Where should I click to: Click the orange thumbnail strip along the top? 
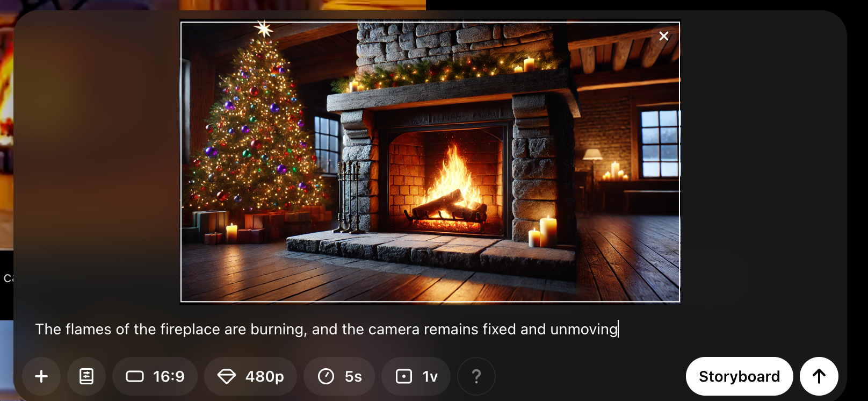pos(301,5)
